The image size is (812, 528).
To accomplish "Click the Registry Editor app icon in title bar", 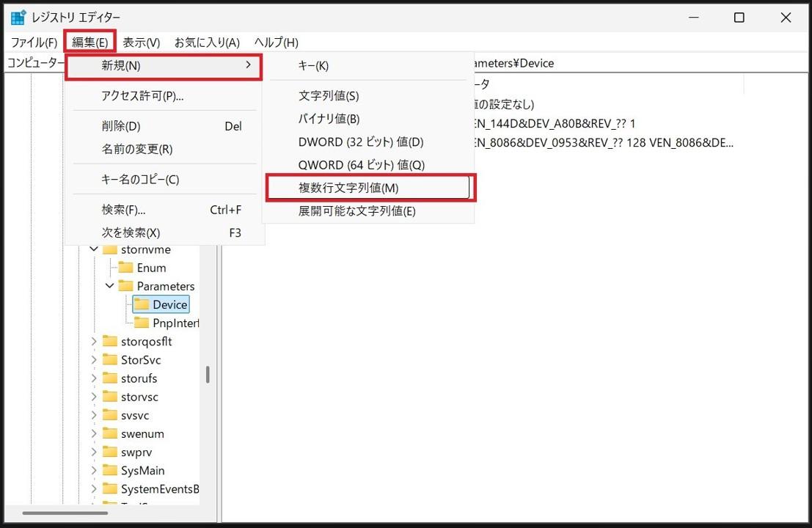I will [18, 17].
